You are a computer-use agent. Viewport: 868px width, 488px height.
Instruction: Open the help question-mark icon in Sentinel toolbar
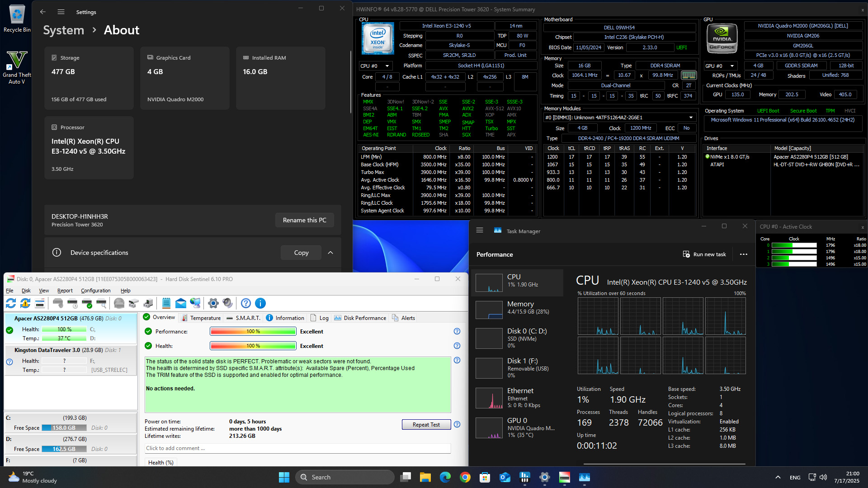tap(245, 303)
